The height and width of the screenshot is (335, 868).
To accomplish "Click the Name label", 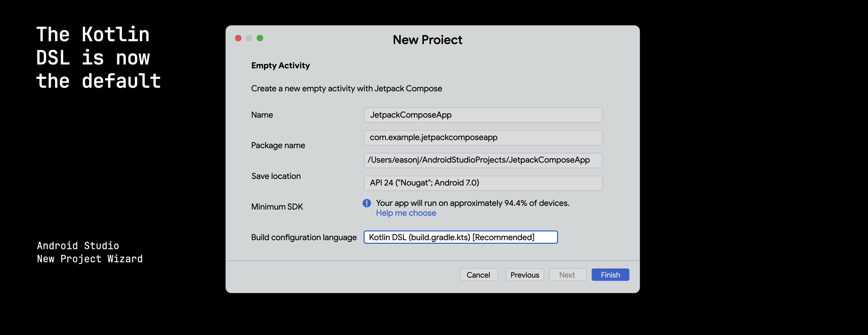I will pyautogui.click(x=262, y=115).
